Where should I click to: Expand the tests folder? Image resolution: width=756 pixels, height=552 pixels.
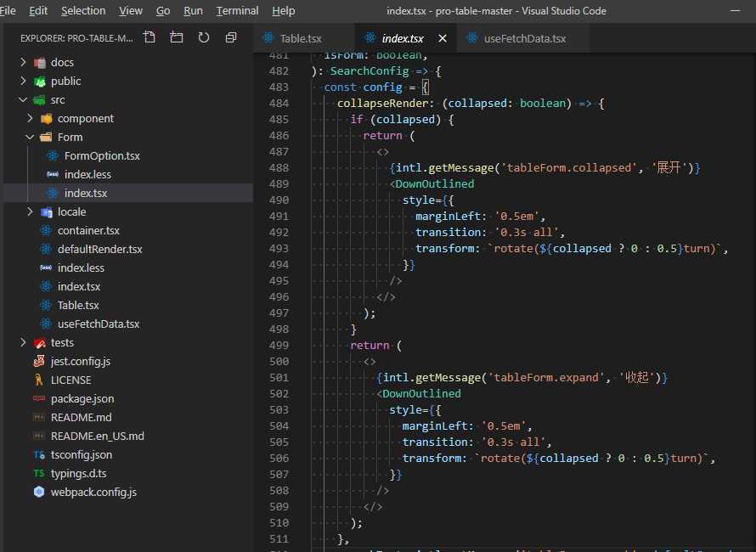pos(24,342)
